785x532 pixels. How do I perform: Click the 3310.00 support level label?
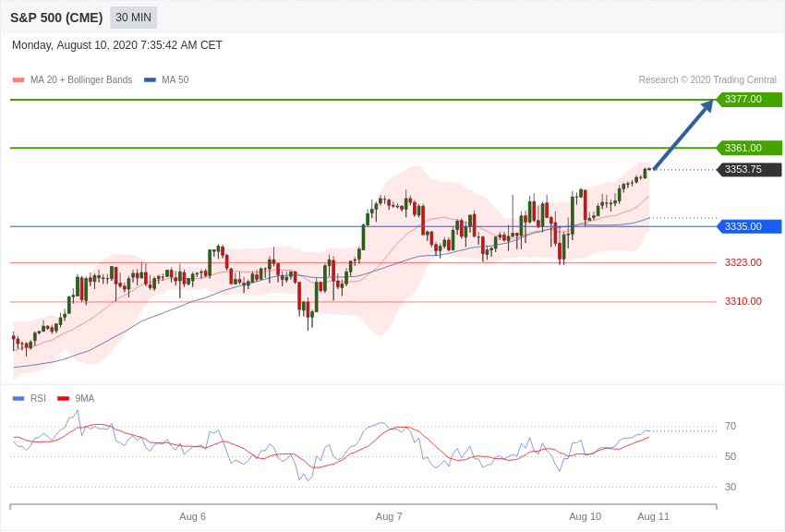tap(743, 301)
